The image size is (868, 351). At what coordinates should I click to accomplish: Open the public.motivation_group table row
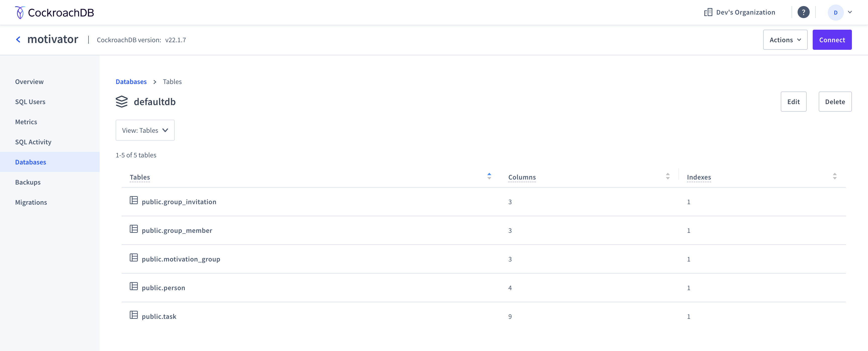(181, 259)
